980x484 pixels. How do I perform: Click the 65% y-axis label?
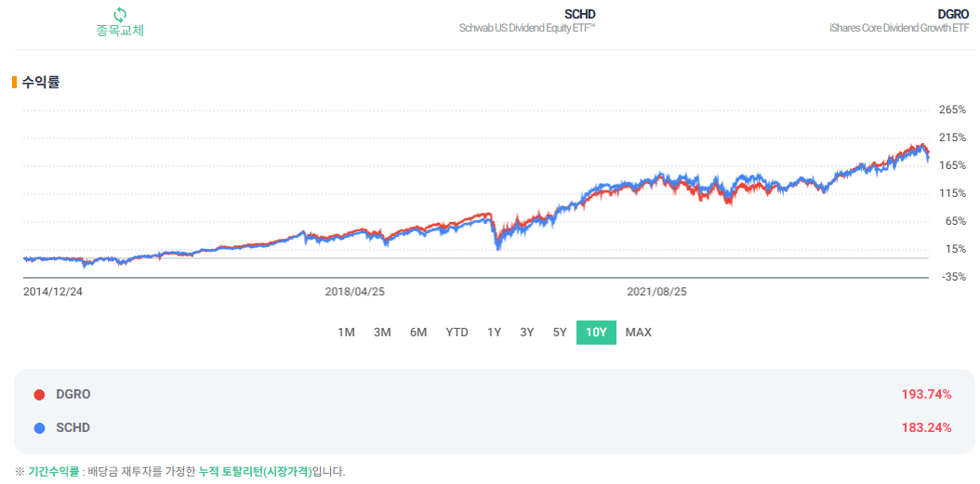(x=956, y=221)
